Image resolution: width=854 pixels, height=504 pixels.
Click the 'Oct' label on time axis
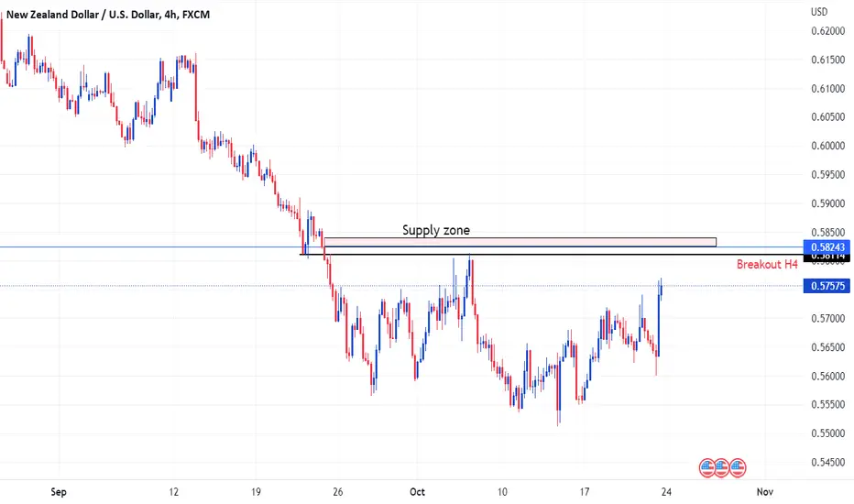coord(417,492)
